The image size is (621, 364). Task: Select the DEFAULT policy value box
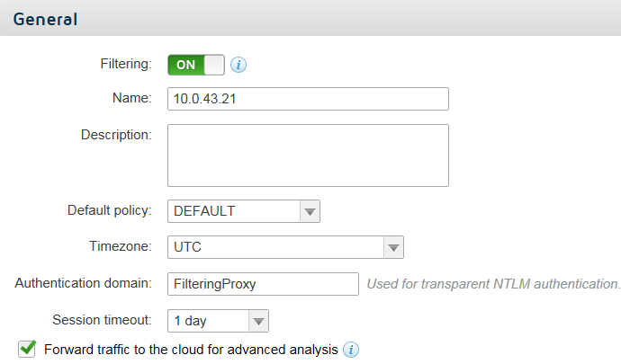tap(234, 211)
